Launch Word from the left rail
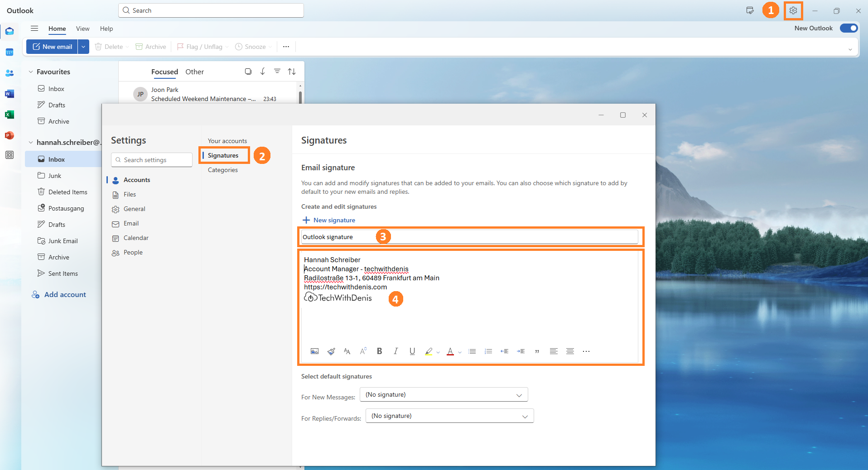This screenshot has height=470, width=868. [x=10, y=94]
